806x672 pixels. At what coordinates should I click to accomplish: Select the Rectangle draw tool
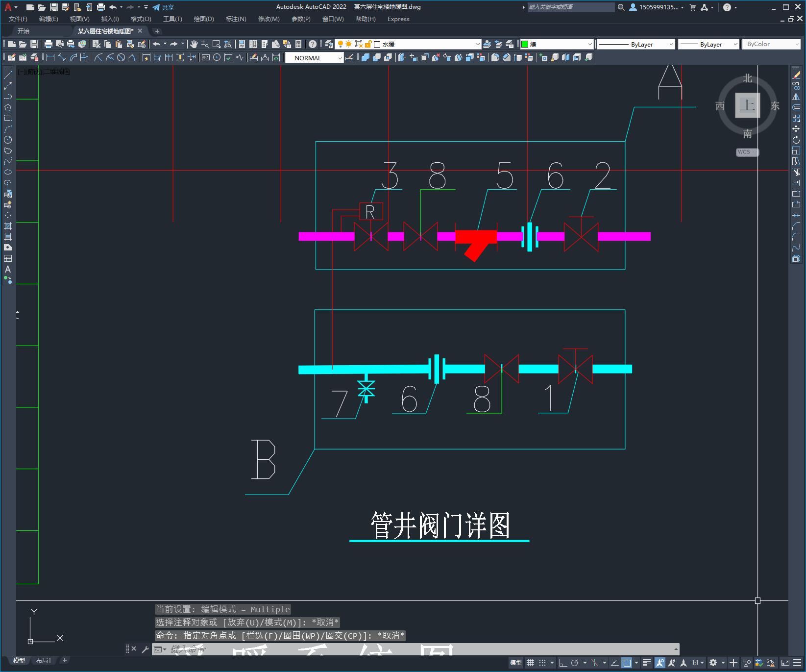8,118
